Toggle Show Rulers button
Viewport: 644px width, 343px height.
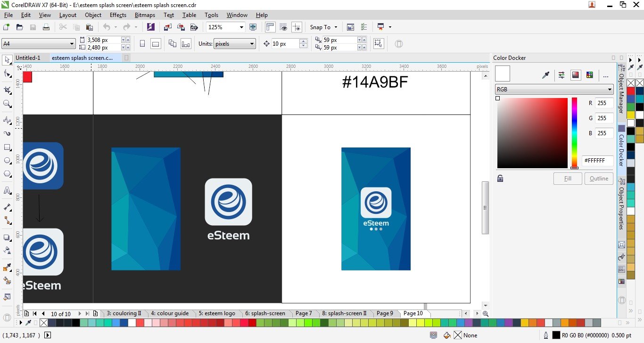pos(270,27)
